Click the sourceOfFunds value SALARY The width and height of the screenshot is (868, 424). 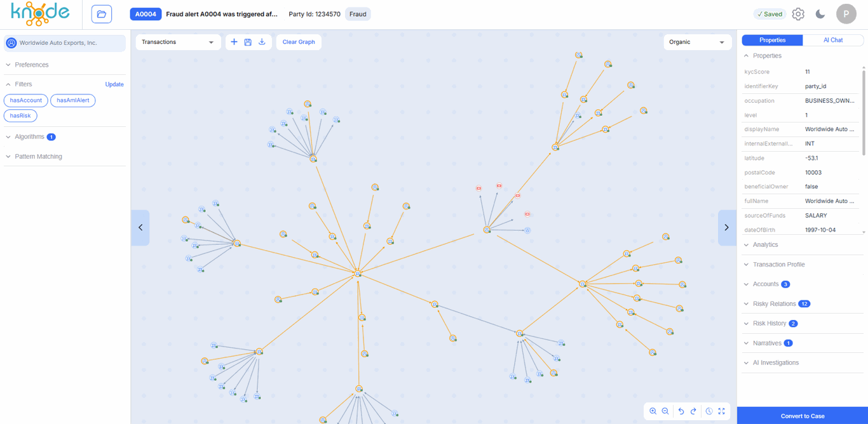pyautogui.click(x=816, y=215)
